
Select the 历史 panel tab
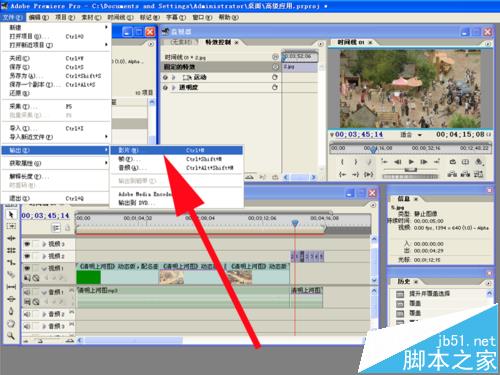click(x=404, y=282)
